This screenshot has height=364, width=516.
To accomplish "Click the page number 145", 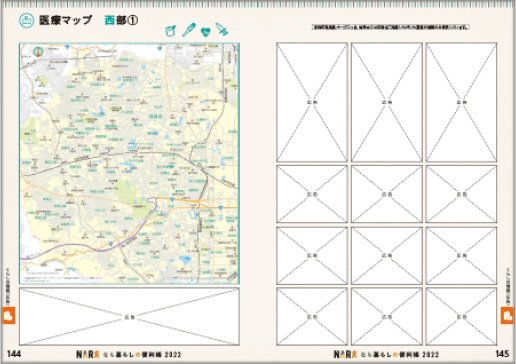I will click(x=502, y=354).
